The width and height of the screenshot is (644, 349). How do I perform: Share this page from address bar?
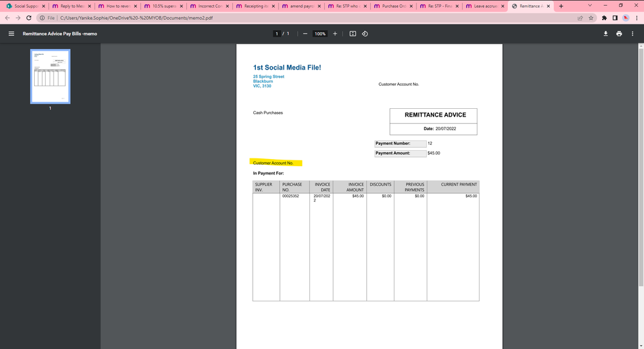pyautogui.click(x=581, y=18)
